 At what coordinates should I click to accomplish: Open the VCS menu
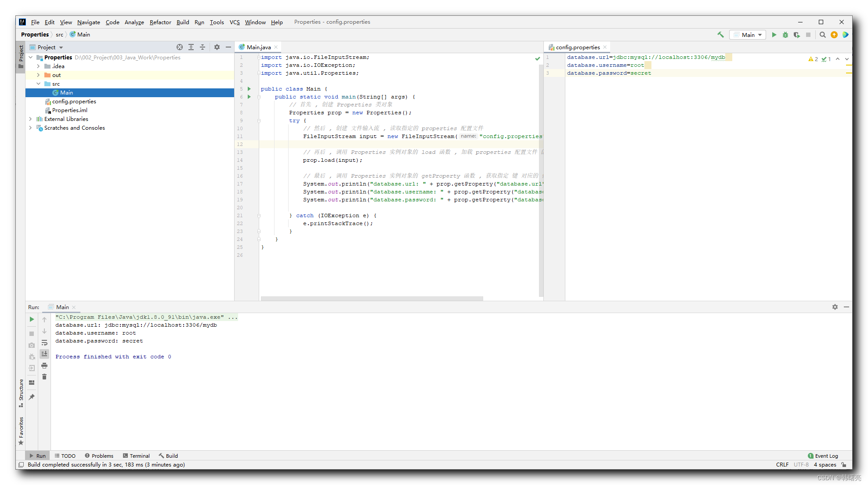[x=235, y=22]
